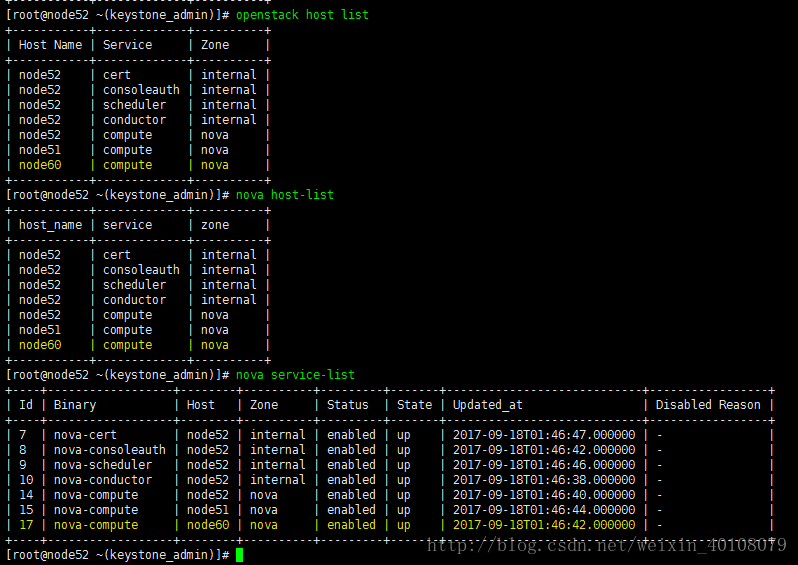Click the Id value '7'
This screenshot has width=798, height=565.
pos(23,435)
